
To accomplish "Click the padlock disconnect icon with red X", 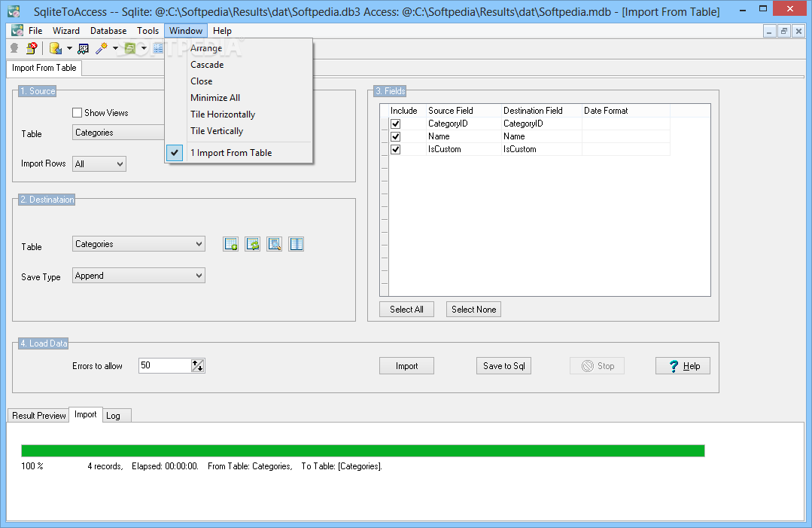I will coord(32,48).
